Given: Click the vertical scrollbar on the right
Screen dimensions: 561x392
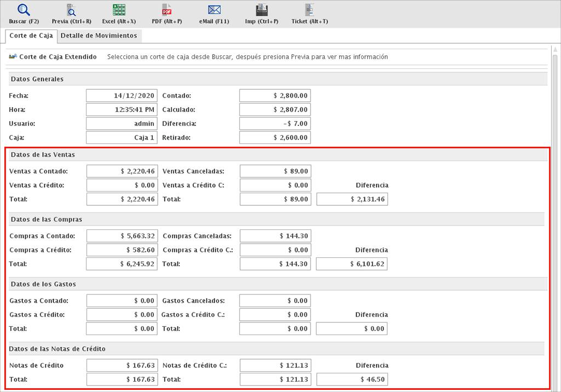Looking at the screenshot, I should tap(554, 219).
